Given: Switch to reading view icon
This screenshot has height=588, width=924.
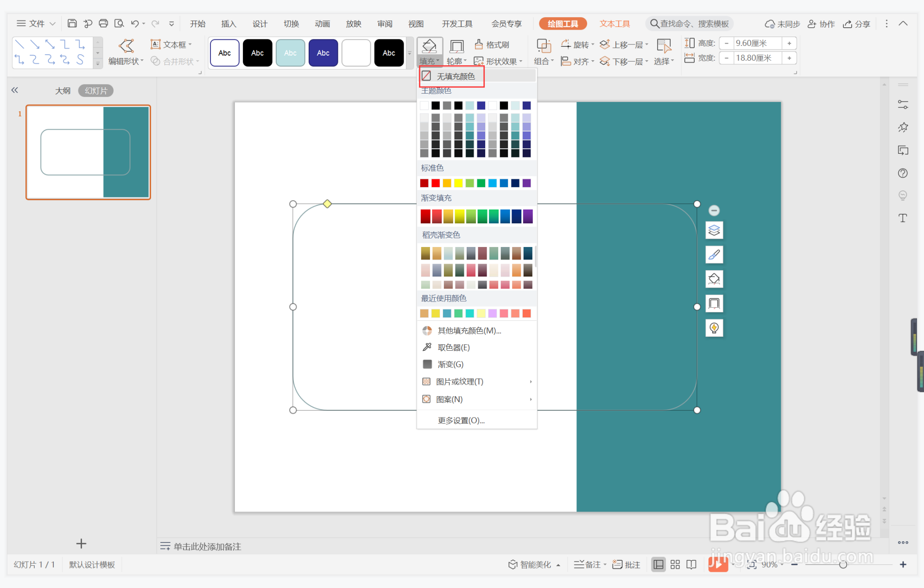Looking at the screenshot, I should click(691, 564).
